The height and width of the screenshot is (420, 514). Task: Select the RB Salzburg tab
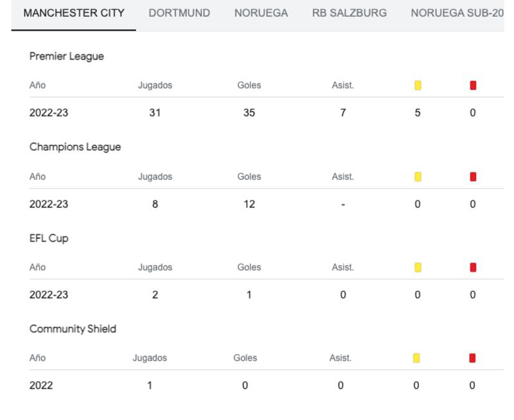(349, 13)
